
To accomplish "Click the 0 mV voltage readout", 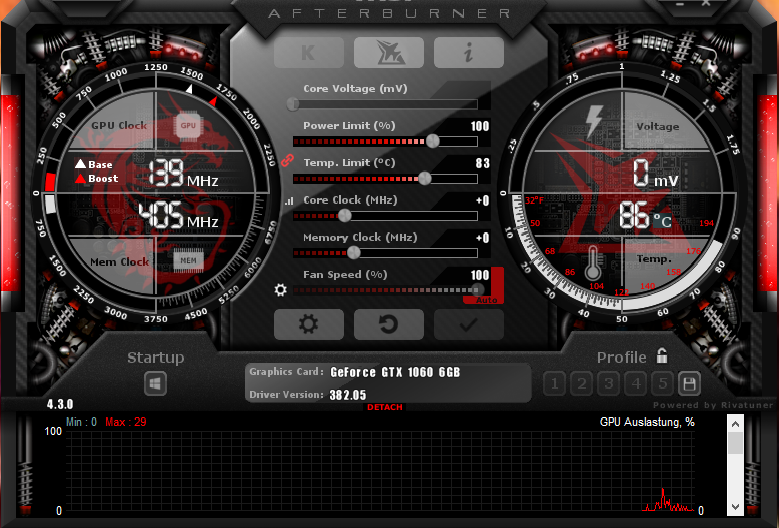I will [655, 173].
